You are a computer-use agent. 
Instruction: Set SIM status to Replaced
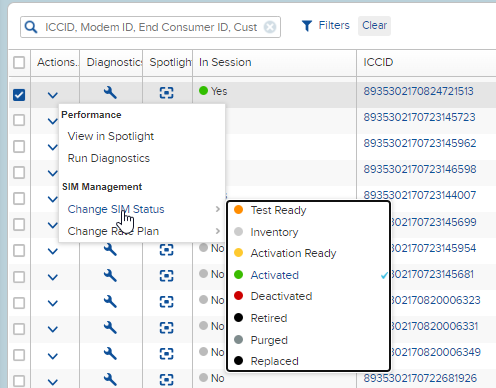(274, 361)
